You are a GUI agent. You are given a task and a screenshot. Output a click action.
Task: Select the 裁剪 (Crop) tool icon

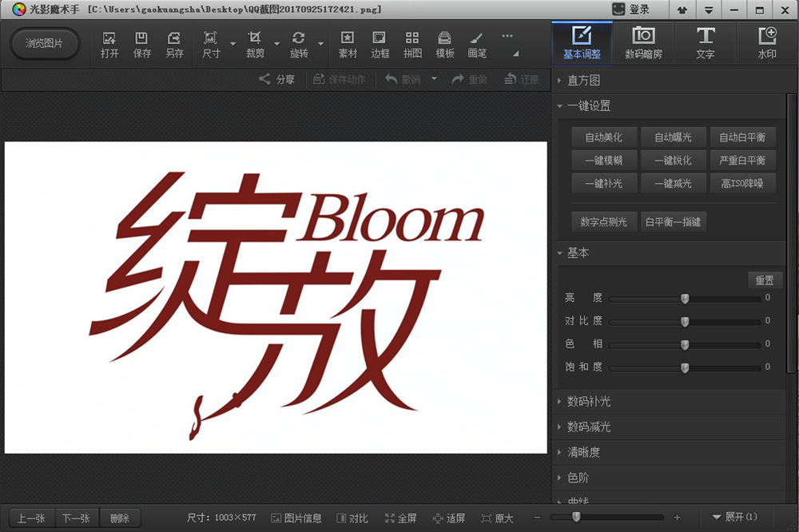(x=255, y=45)
